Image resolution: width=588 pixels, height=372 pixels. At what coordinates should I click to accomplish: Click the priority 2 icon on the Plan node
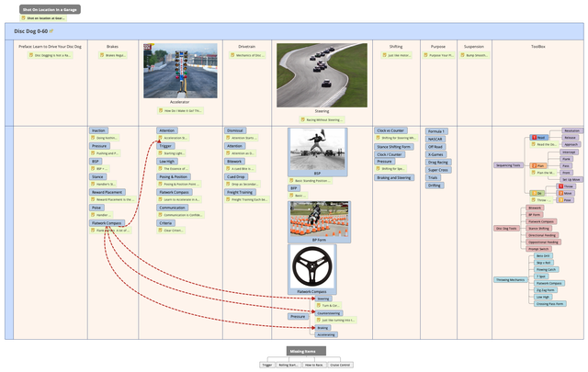coord(534,165)
